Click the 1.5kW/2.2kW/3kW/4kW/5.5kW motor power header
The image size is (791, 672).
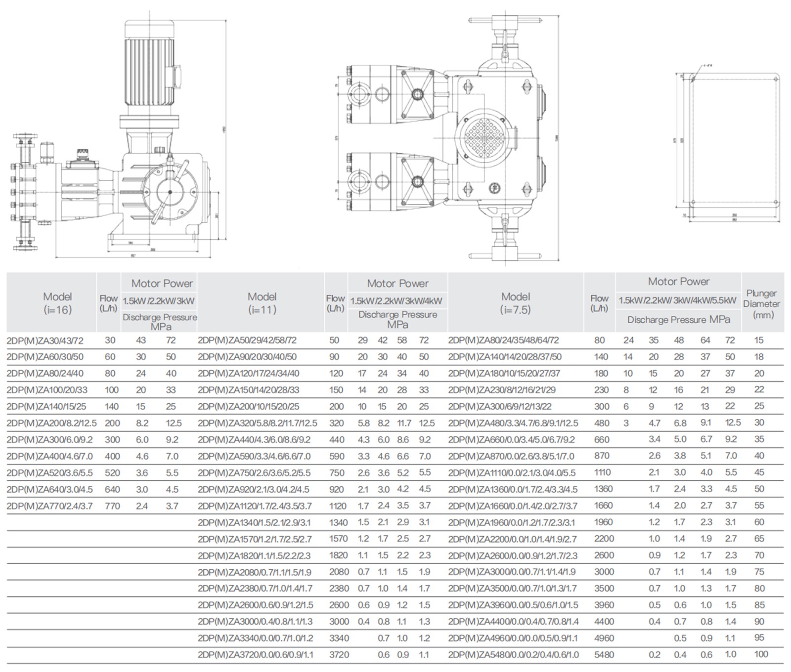[678, 300]
